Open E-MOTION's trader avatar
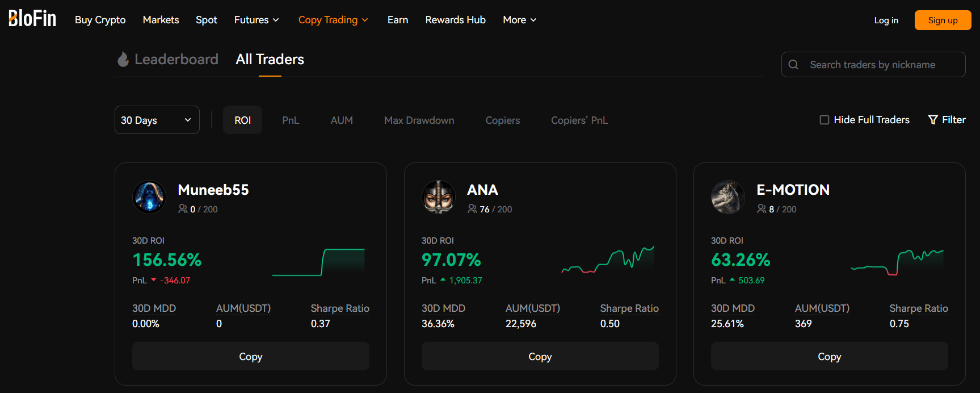 [x=727, y=197]
